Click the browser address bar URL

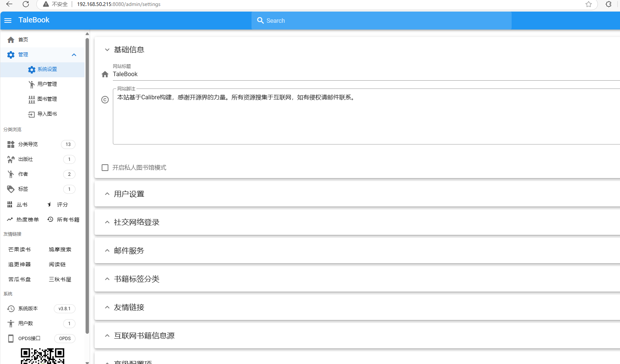point(119,4)
